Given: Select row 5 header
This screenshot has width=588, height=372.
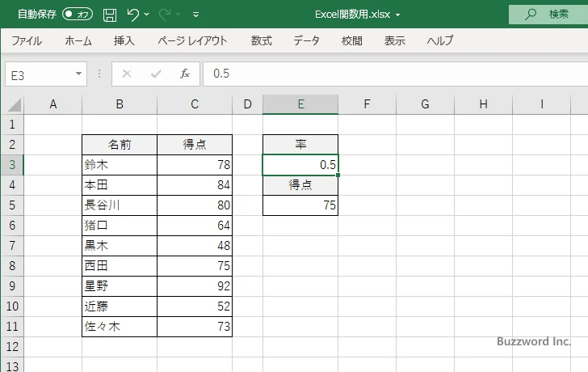Looking at the screenshot, I should (12, 205).
